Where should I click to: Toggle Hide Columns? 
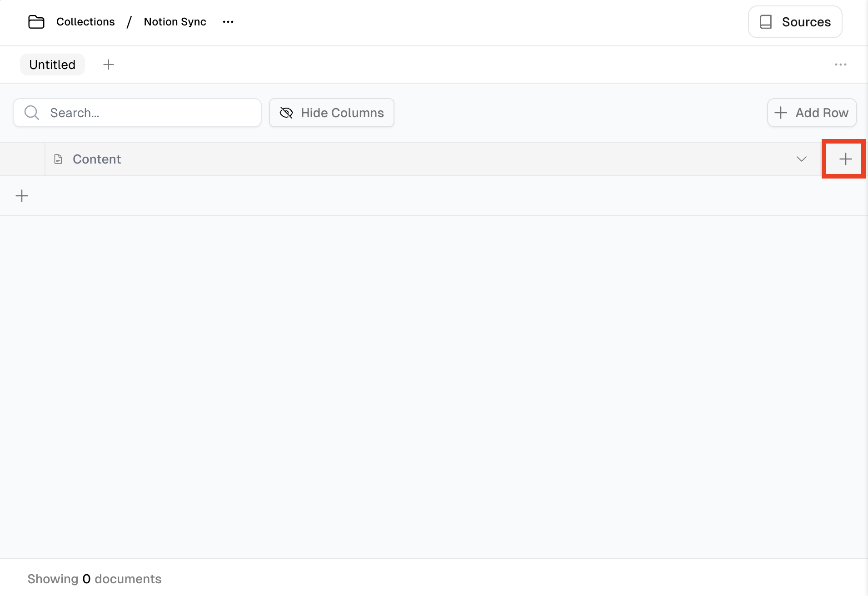[331, 113]
